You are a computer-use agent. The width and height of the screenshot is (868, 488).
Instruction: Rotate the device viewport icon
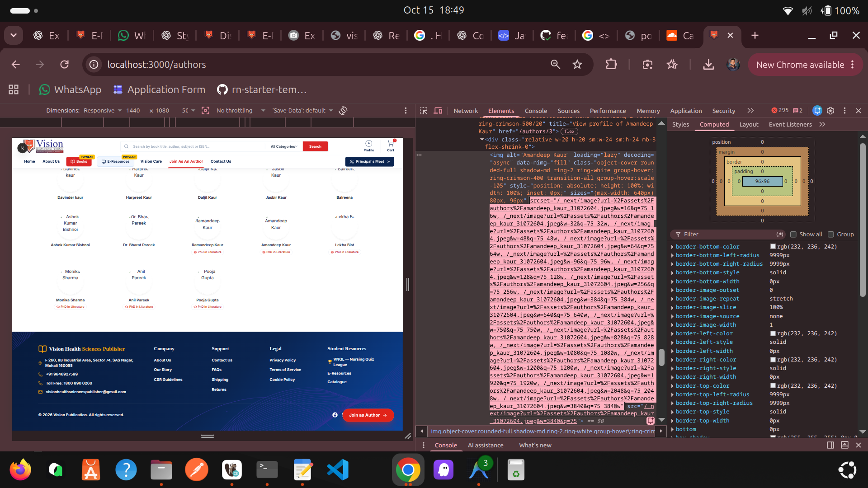(x=343, y=111)
